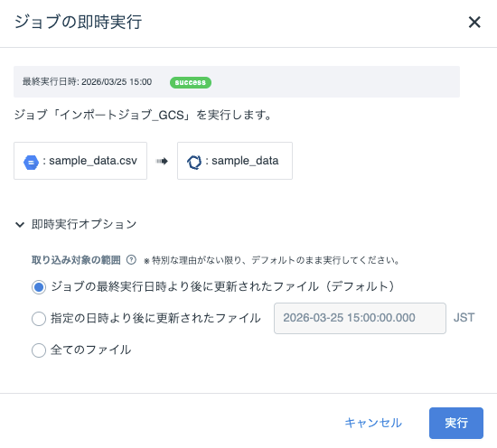Click the sample_data destination box

[235, 161]
